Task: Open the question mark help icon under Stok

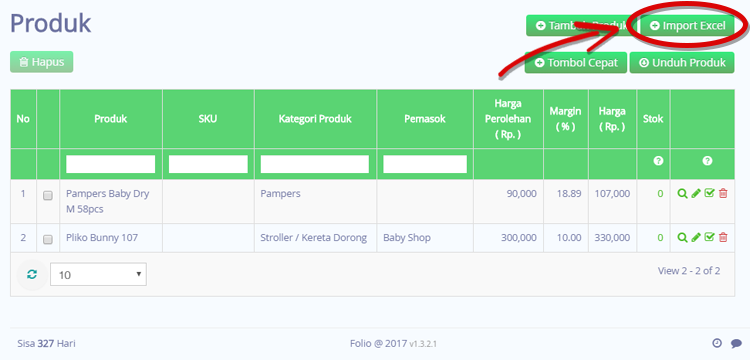Action: click(658, 161)
